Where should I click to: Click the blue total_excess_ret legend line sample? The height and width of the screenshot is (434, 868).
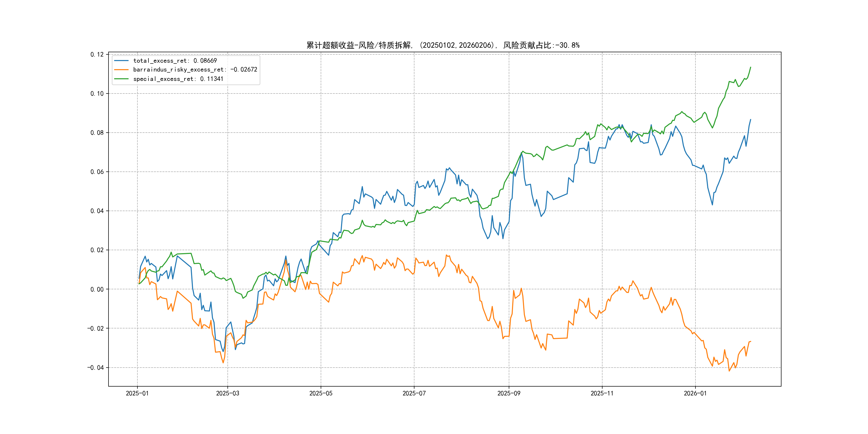coord(121,61)
